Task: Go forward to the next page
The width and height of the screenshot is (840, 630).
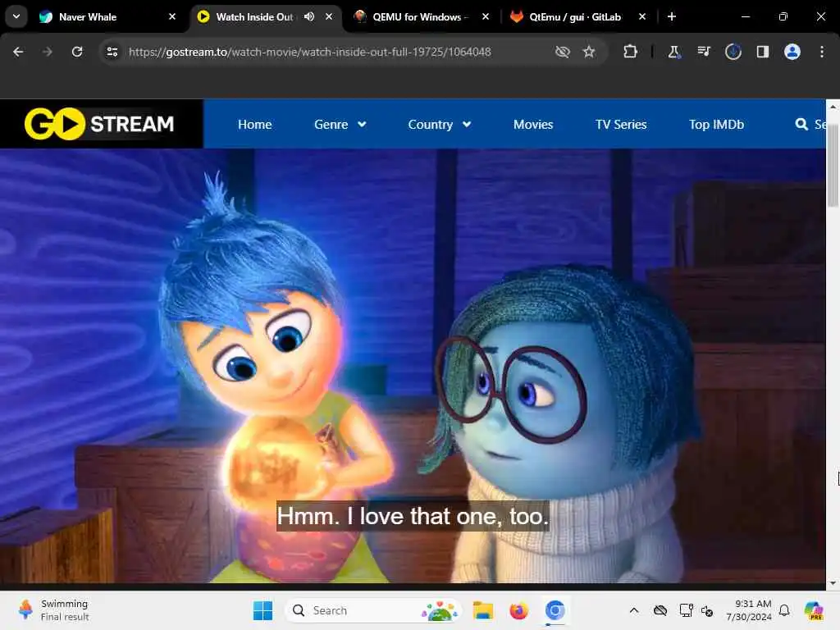Action: 48,52
